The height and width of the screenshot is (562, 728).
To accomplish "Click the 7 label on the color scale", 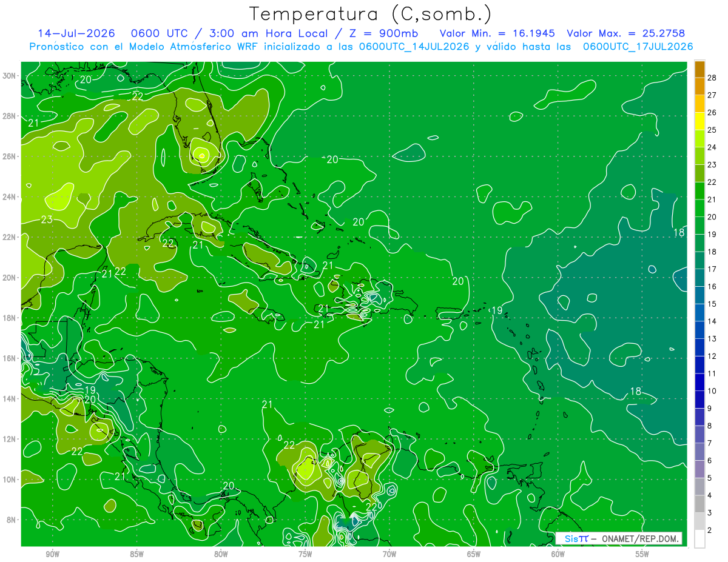I will click(x=709, y=443).
